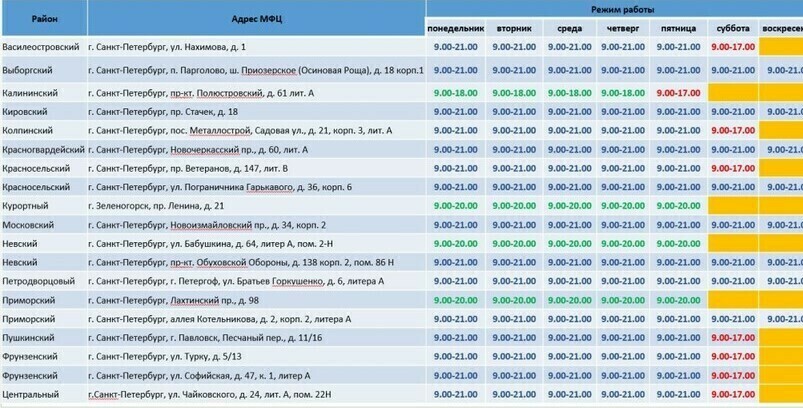Click the Центральный district cell
The width and height of the screenshot is (803, 408).
point(43,395)
